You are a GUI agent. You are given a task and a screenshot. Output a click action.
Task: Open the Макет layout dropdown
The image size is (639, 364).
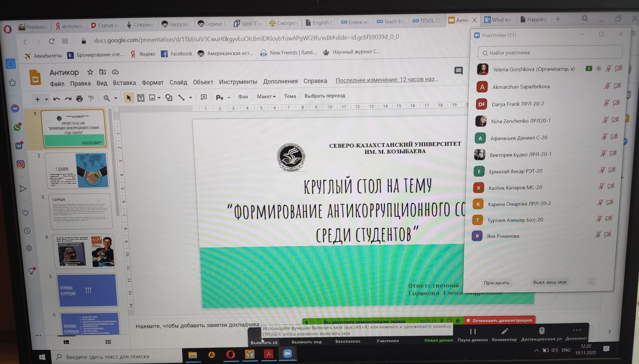click(266, 96)
